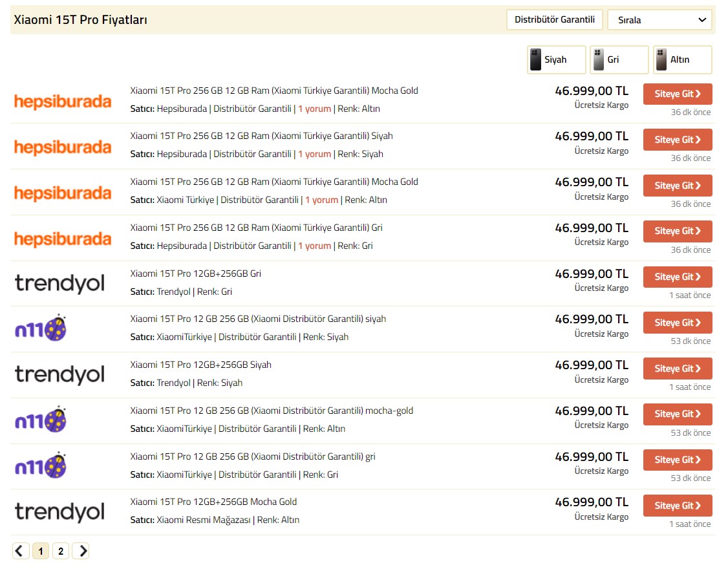728x567 pixels.
Task: Click Siteye Git for Trendyol 12GB+256GB Siyah
Action: (x=677, y=369)
